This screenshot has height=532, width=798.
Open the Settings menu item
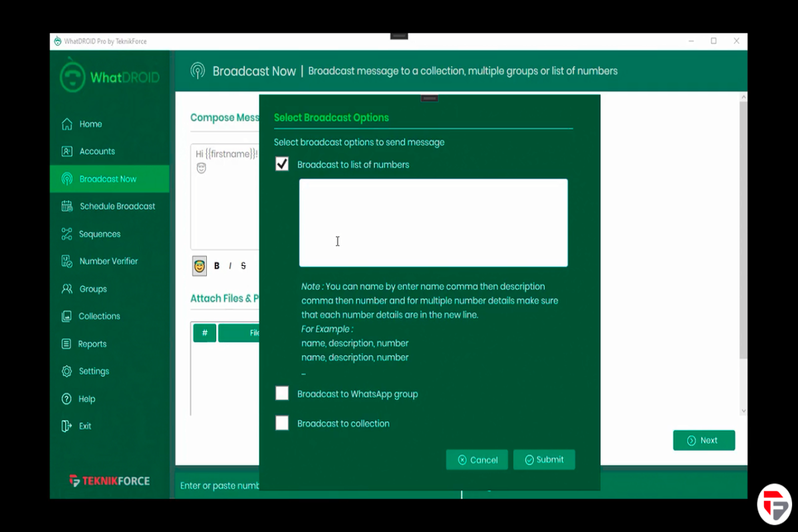pyautogui.click(x=110, y=371)
